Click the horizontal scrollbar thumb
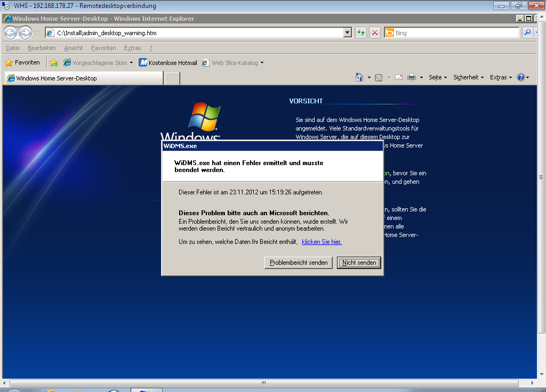This screenshot has width=546, height=392. 264,383
